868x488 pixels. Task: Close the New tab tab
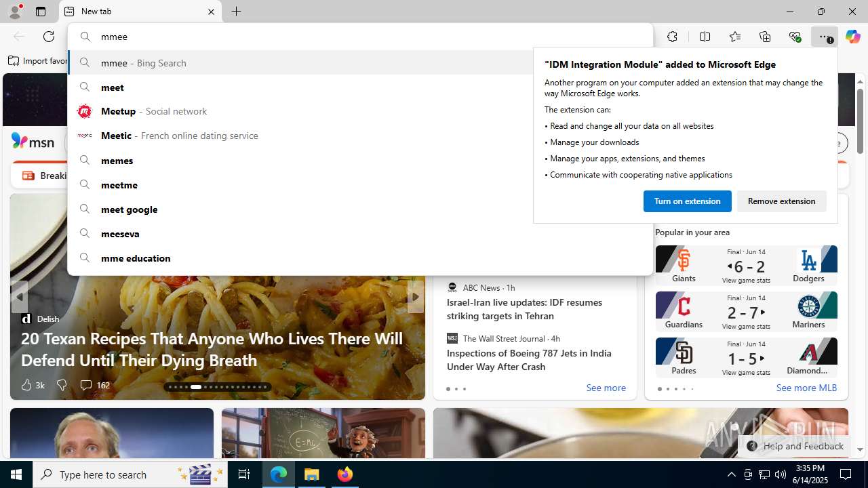point(211,12)
